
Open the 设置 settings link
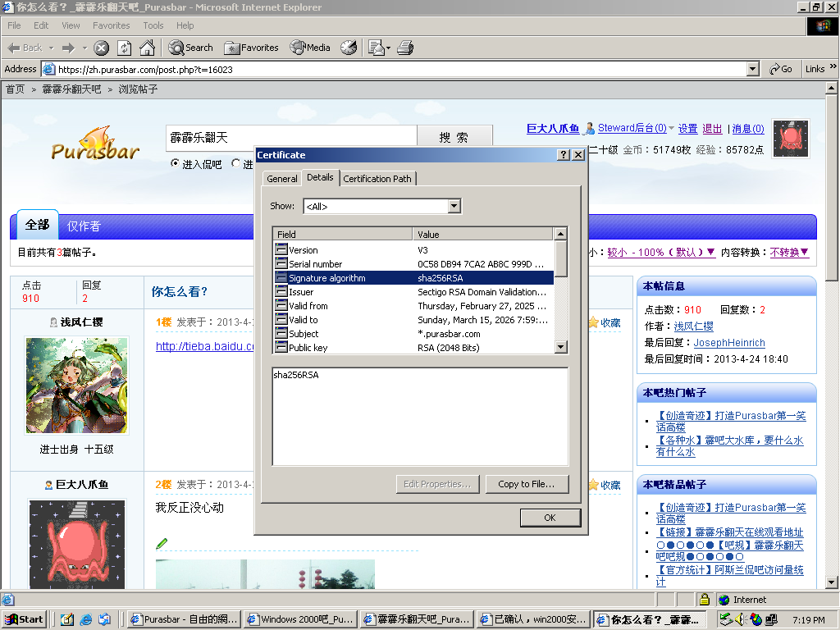point(688,129)
